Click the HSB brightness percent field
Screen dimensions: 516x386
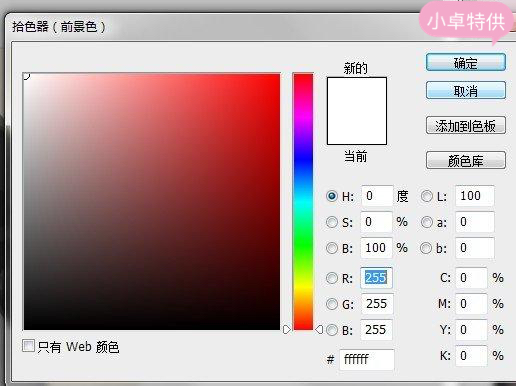pyautogui.click(x=376, y=248)
